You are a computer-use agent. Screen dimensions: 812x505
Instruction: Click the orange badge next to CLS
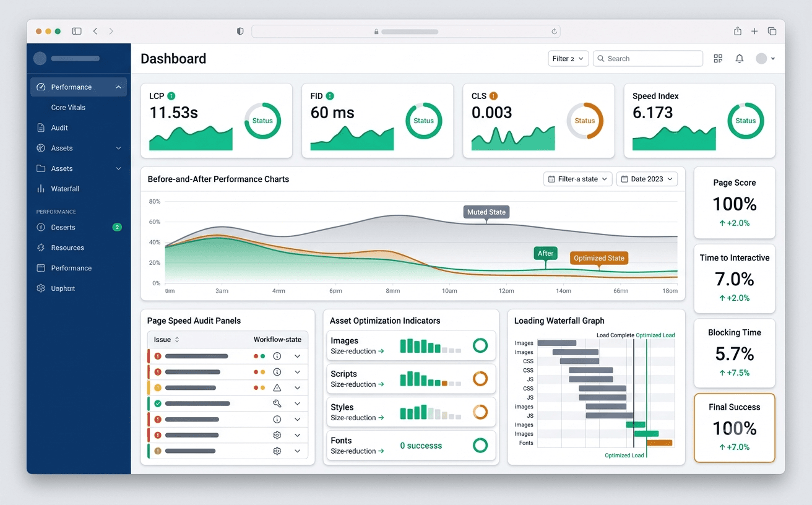pyautogui.click(x=493, y=96)
